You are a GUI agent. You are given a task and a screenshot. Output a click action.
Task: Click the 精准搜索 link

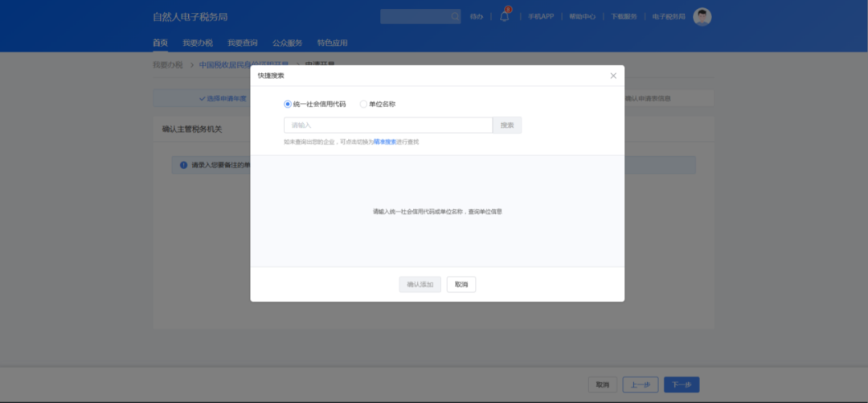tap(385, 142)
